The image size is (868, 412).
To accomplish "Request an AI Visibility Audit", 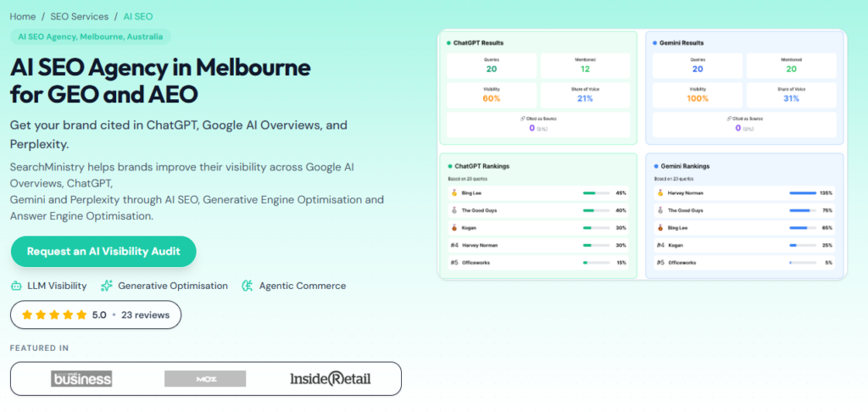I will point(103,252).
